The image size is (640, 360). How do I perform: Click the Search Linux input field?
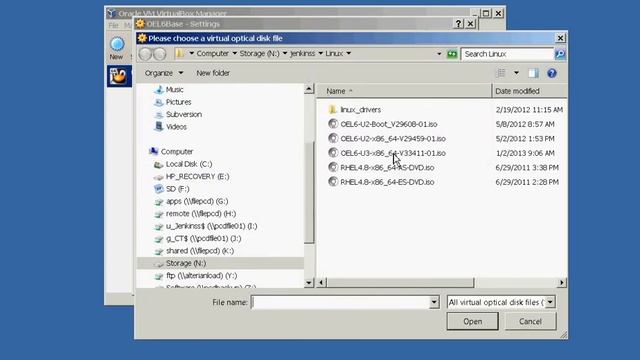(507, 54)
